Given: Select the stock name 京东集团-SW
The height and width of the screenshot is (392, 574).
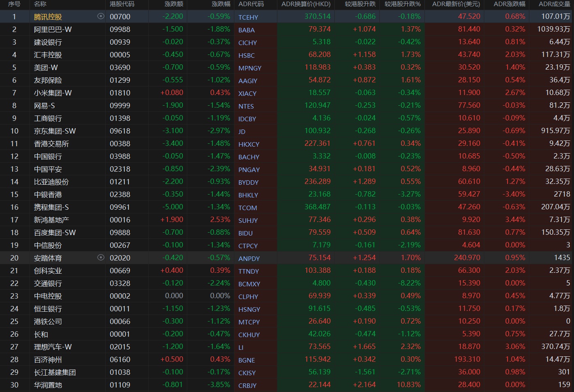Looking at the screenshot, I should [x=55, y=131].
